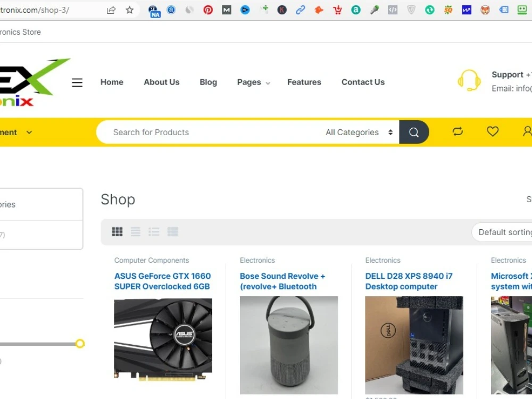Open the ASUS graphics card thumbnail
The image size is (532, 399).
coord(163,339)
